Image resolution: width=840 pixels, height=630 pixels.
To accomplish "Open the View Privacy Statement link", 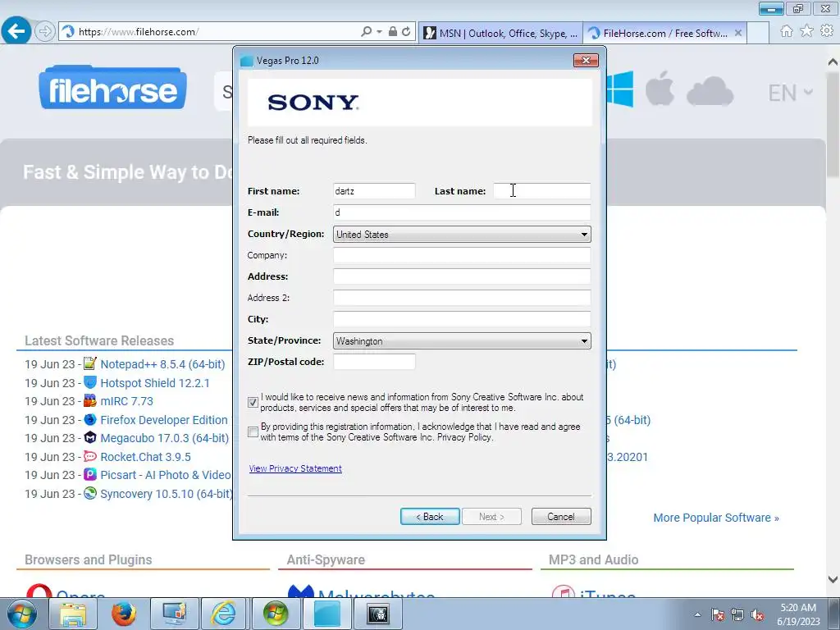I will (x=295, y=468).
